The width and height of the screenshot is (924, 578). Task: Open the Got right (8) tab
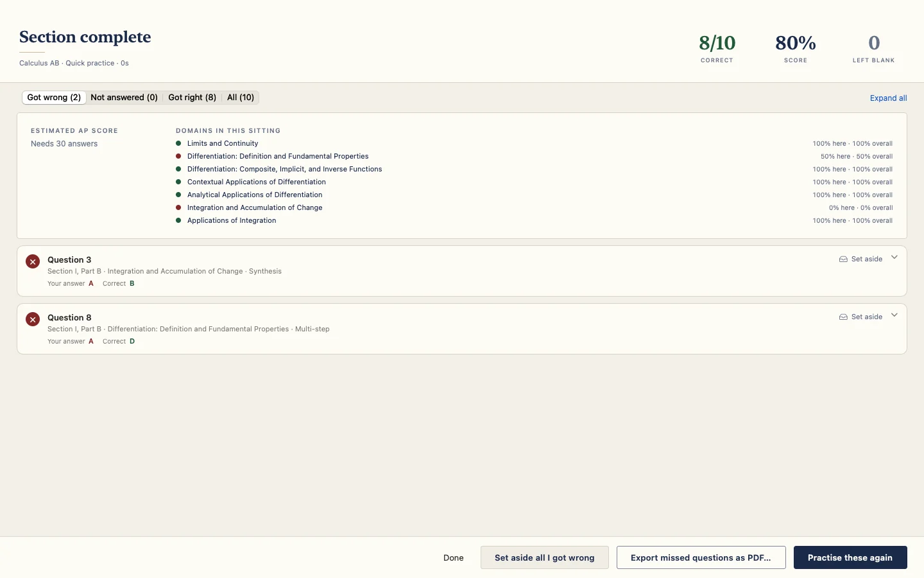tap(192, 98)
